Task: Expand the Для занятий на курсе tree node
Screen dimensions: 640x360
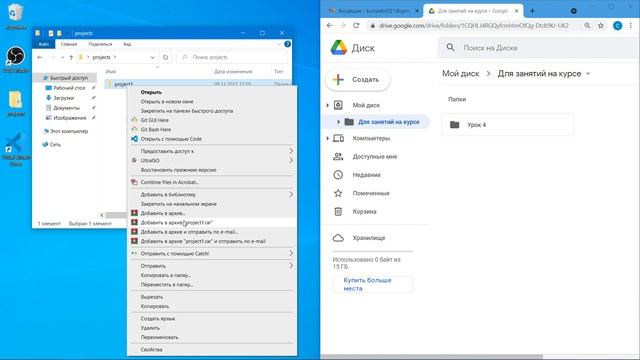Action: click(338, 122)
